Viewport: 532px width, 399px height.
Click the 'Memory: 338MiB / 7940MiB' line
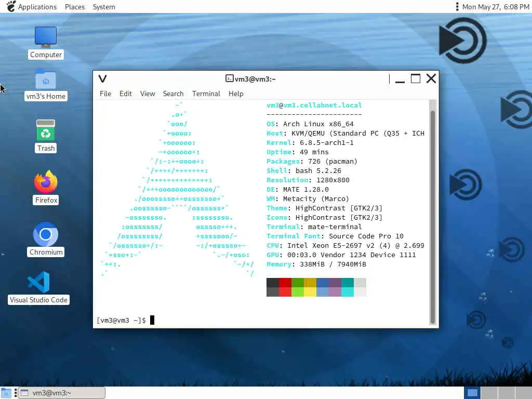point(316,264)
